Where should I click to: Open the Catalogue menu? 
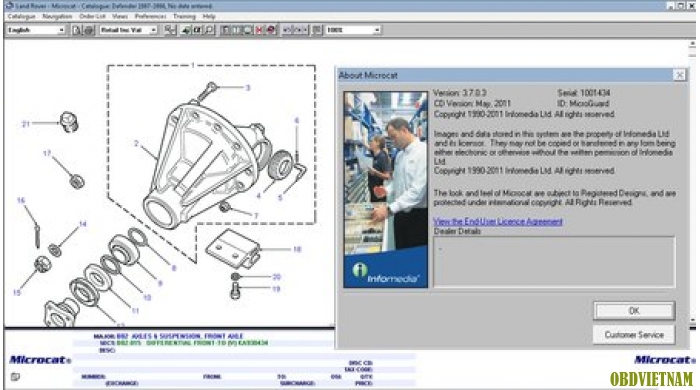21,16
